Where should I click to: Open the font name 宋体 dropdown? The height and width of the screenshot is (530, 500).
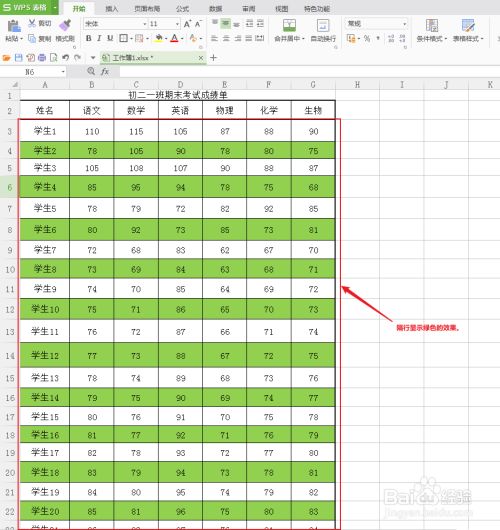145,24
